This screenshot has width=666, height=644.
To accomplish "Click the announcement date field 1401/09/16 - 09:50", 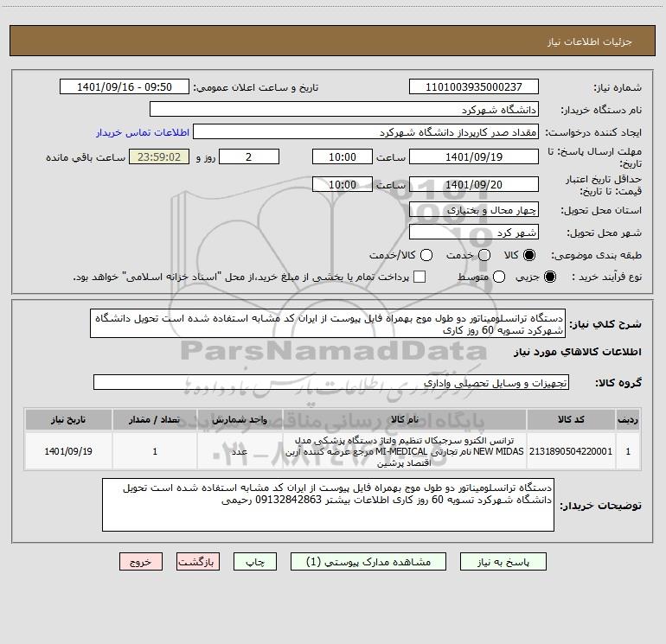I will pyautogui.click(x=125, y=87).
